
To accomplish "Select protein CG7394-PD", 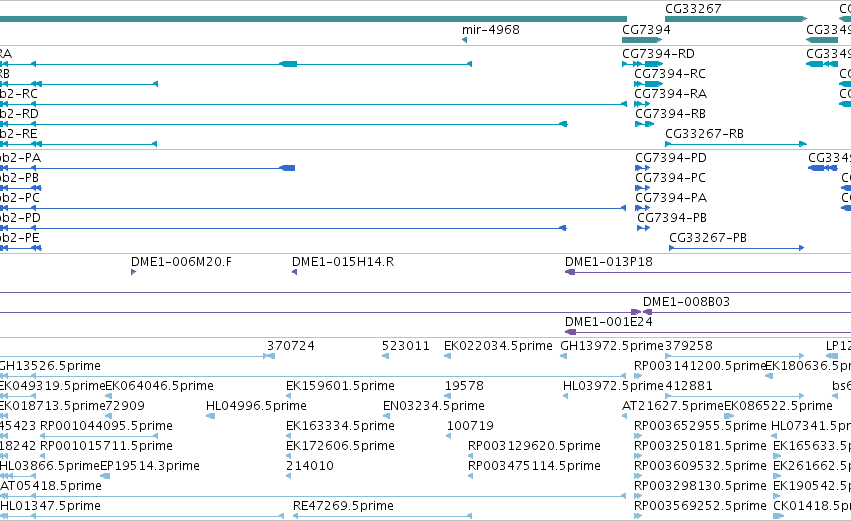I will (671, 158).
